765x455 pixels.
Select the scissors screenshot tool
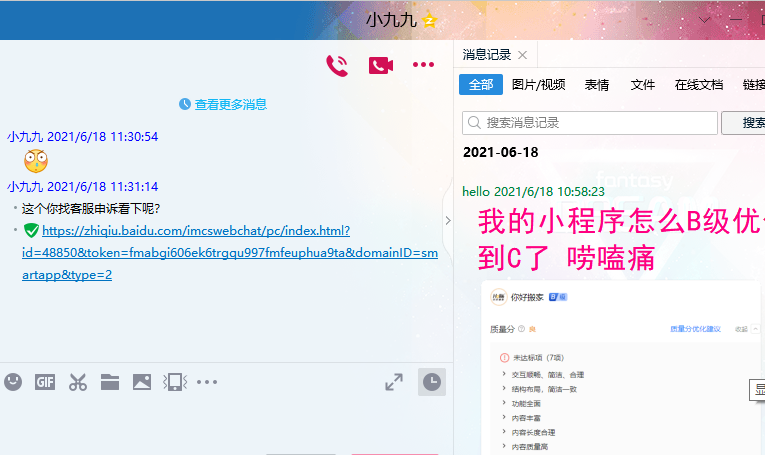click(78, 382)
